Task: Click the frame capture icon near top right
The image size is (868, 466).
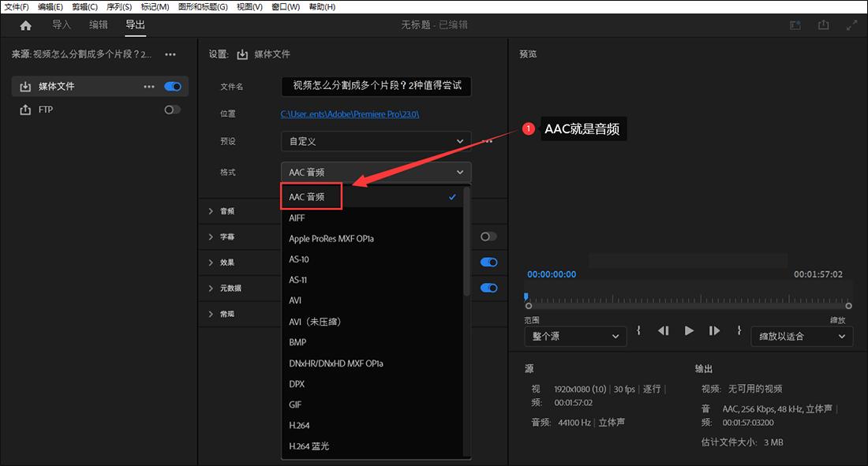Action: pyautogui.click(x=795, y=25)
